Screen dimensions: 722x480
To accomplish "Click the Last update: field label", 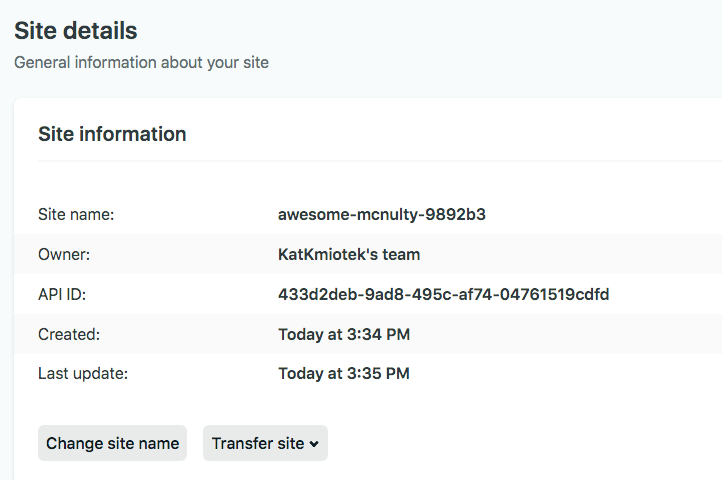I will coord(83,374).
